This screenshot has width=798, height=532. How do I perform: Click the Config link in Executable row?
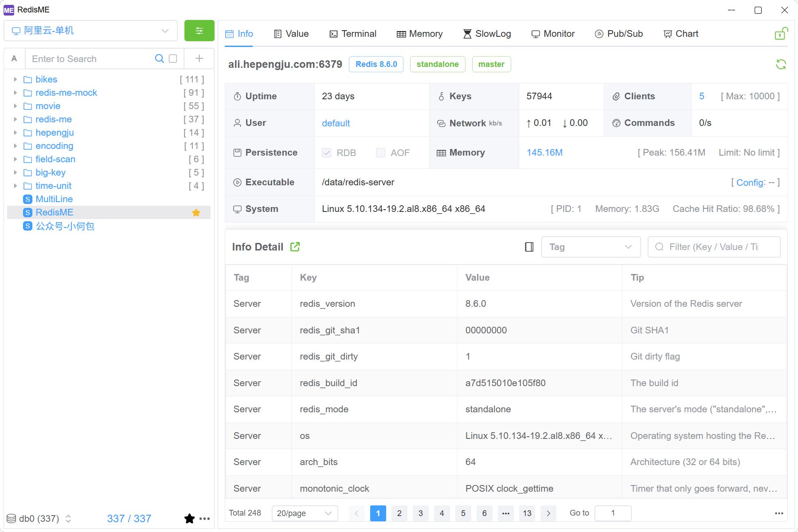point(751,182)
